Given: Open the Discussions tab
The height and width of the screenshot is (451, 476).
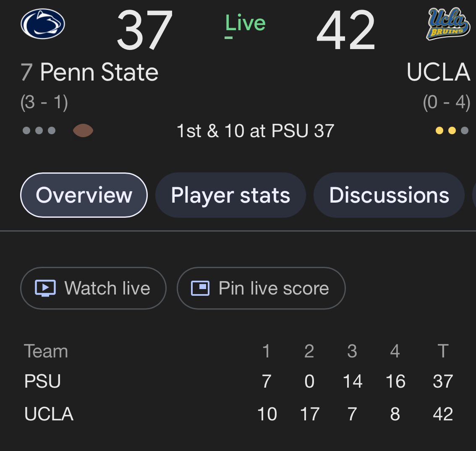Looking at the screenshot, I should pyautogui.click(x=389, y=195).
